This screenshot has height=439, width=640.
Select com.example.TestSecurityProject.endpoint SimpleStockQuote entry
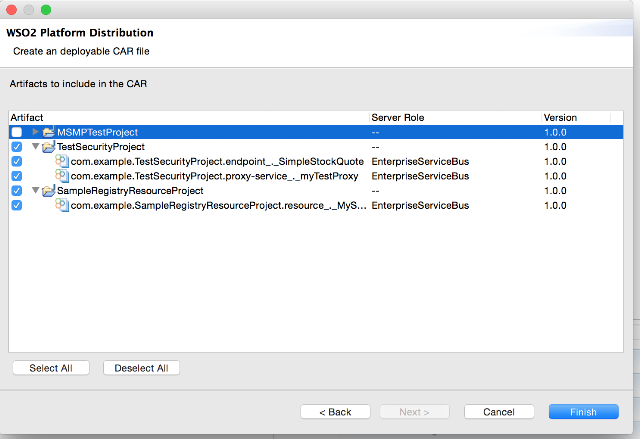click(217, 162)
